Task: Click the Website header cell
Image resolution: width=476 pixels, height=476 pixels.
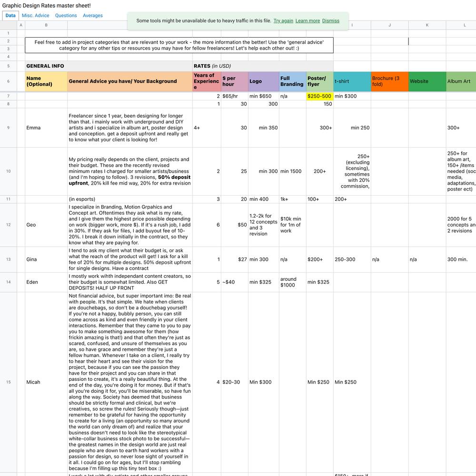Action: [427, 81]
